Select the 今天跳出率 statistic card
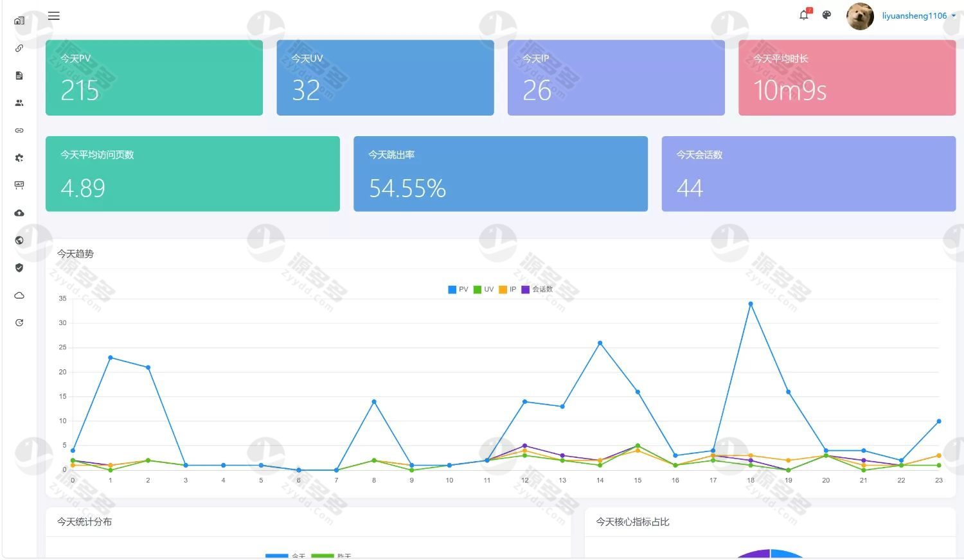Image resolution: width=964 pixels, height=560 pixels. [501, 173]
